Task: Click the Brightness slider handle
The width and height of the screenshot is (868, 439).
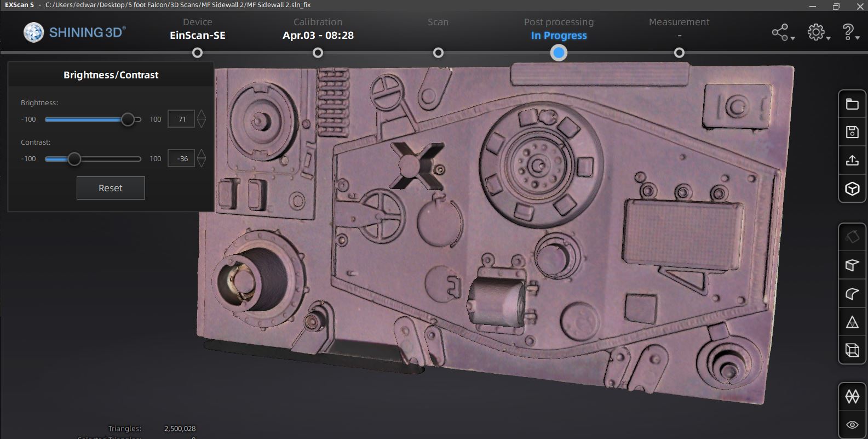Action: tap(128, 119)
